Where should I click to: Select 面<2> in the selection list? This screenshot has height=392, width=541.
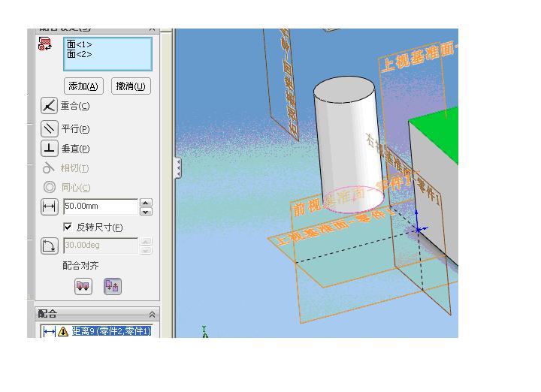click(79, 54)
